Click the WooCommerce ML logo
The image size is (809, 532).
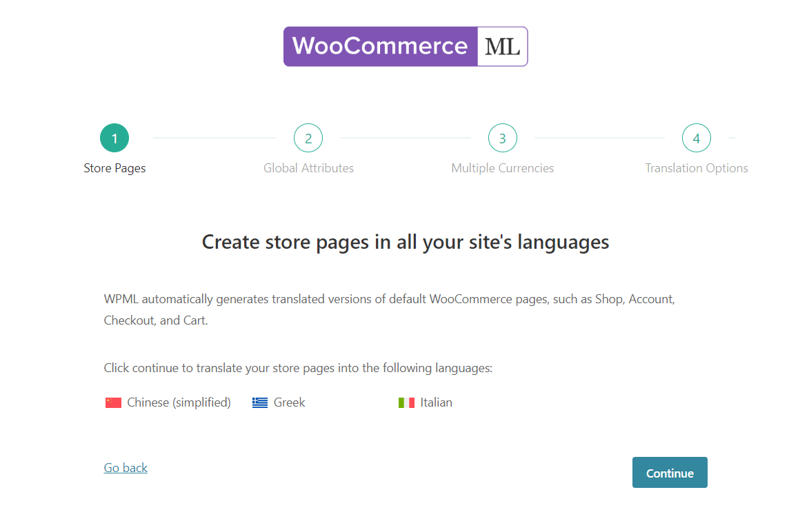tap(406, 46)
